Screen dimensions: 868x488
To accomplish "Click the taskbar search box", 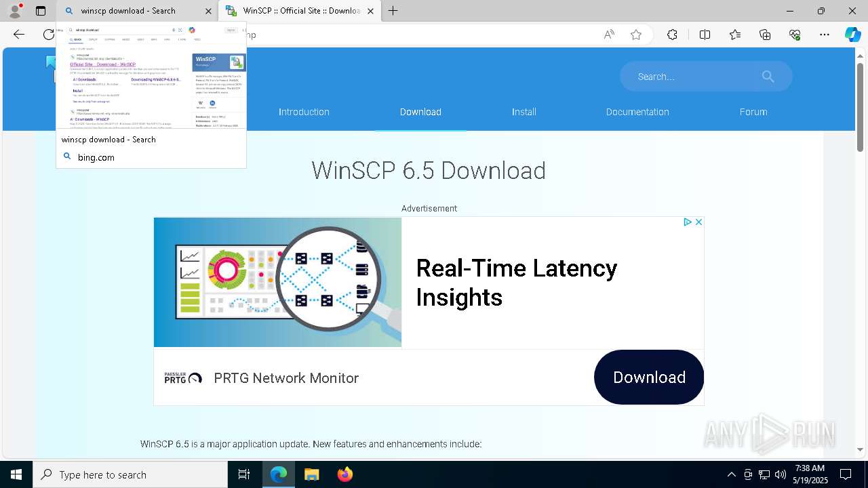I will pos(130,474).
